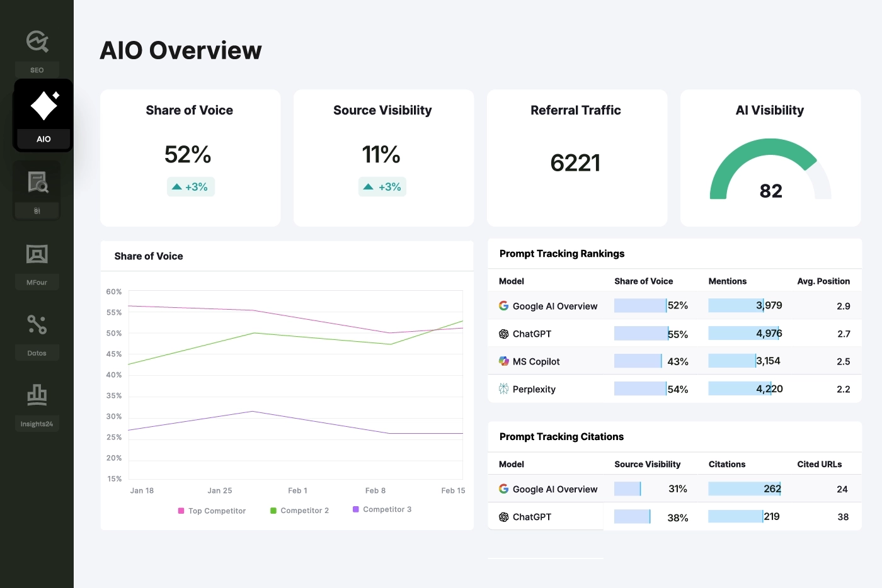
Task: Click the MFour label in sidebar
Action: (37, 282)
